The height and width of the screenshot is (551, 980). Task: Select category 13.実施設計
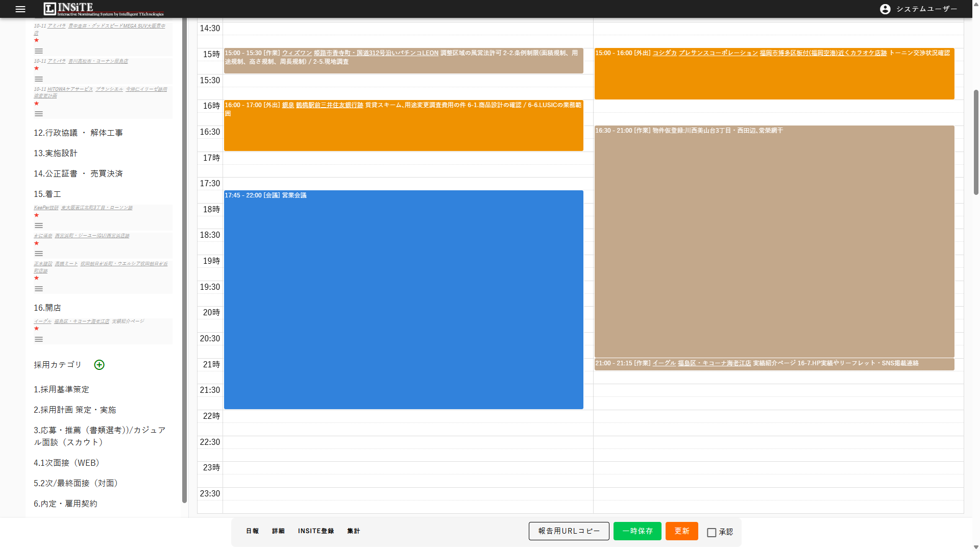coord(56,153)
